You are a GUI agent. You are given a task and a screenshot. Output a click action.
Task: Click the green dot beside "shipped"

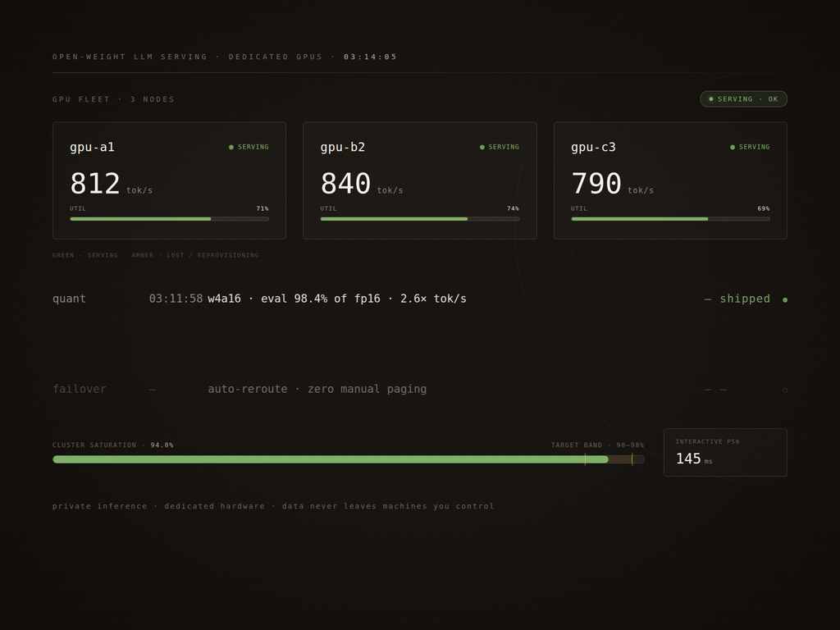(785, 300)
